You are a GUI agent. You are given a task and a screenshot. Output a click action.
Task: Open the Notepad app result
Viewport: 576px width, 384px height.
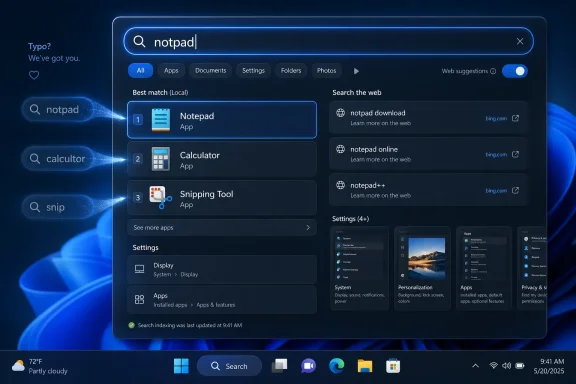tap(222, 120)
